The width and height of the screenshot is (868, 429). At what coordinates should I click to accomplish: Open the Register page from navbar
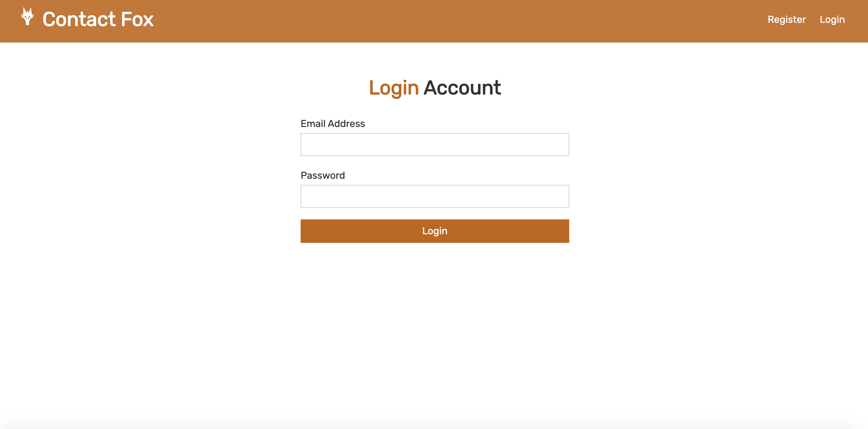(x=786, y=19)
